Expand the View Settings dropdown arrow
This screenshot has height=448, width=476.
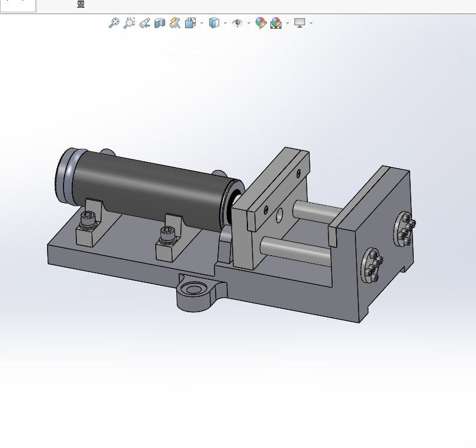311,23
